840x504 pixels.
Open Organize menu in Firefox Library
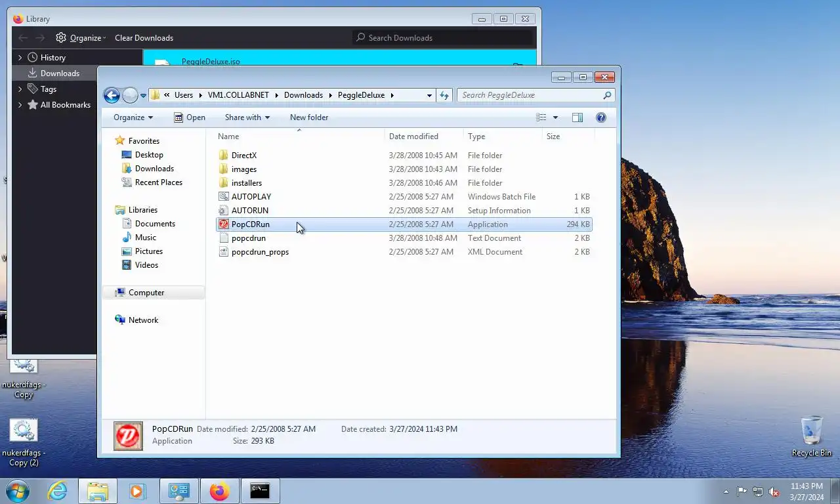coord(81,38)
